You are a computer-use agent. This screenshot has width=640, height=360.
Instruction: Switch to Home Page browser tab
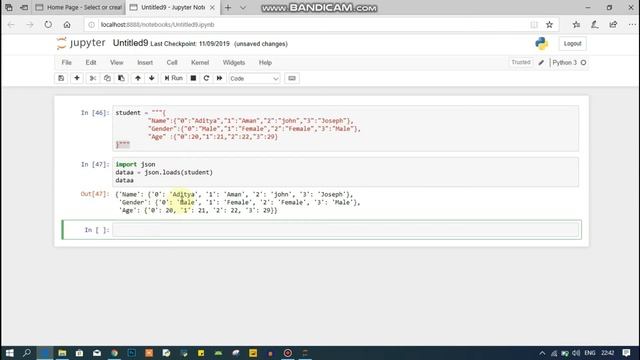[x=79, y=7]
